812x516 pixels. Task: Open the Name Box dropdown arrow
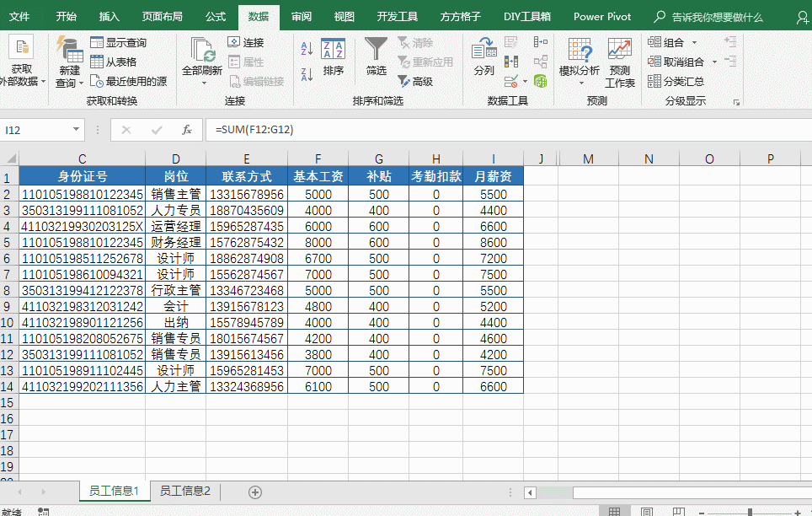click(77, 130)
